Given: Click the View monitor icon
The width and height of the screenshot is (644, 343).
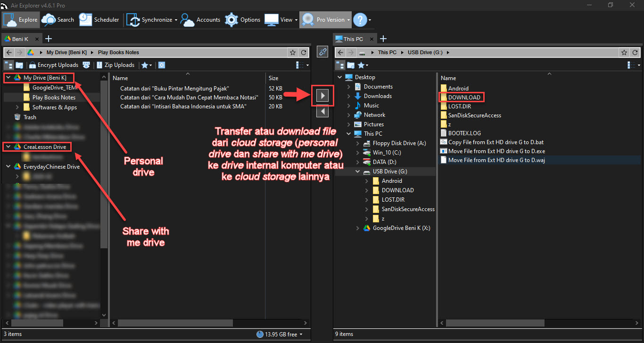Looking at the screenshot, I should coord(271,20).
